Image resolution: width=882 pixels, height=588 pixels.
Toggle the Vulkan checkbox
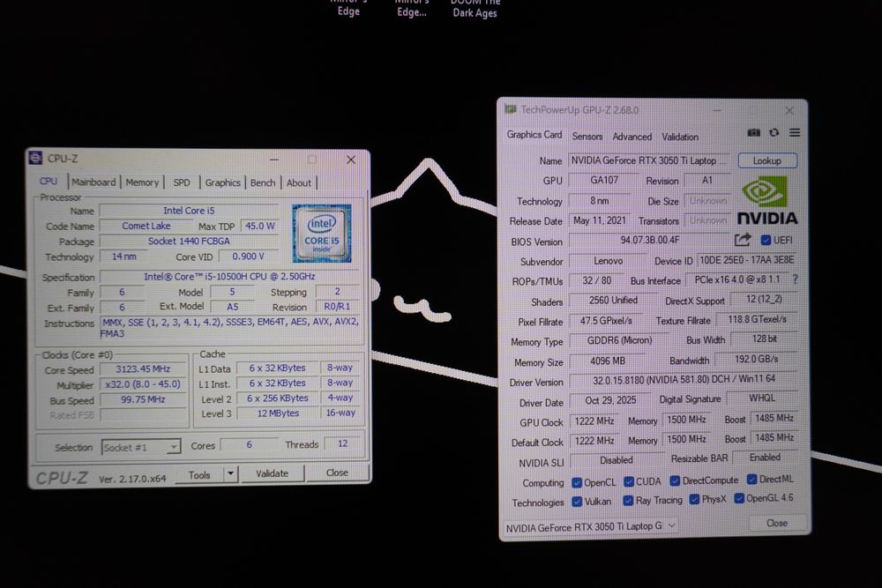click(x=577, y=502)
